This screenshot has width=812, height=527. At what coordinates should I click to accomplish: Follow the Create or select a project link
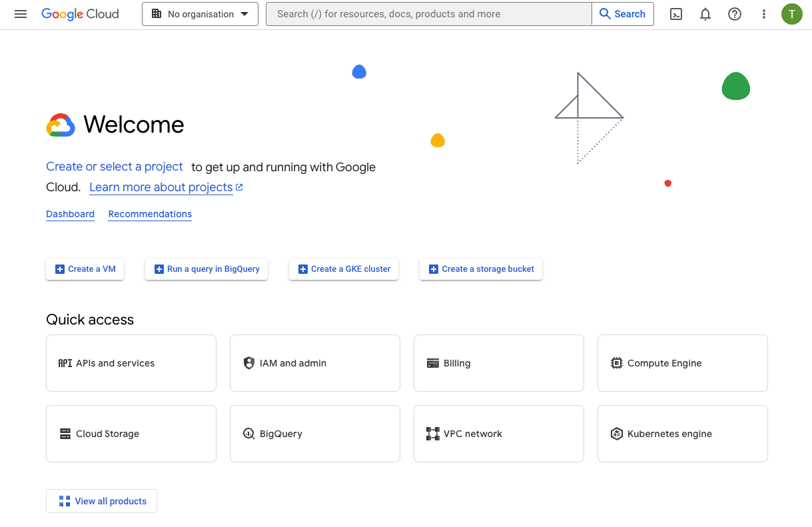tap(114, 167)
